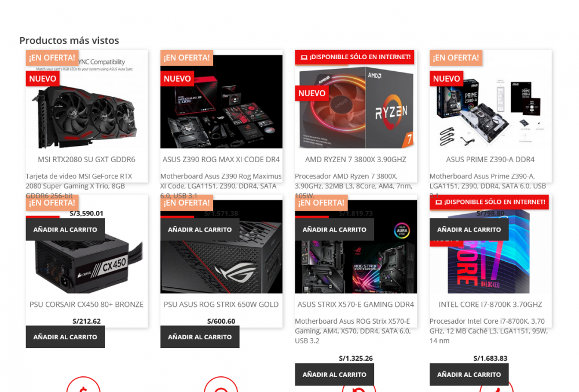
Task: Open PSU ASUS ROG STRIX 650W GOLD title
Action: (221, 305)
